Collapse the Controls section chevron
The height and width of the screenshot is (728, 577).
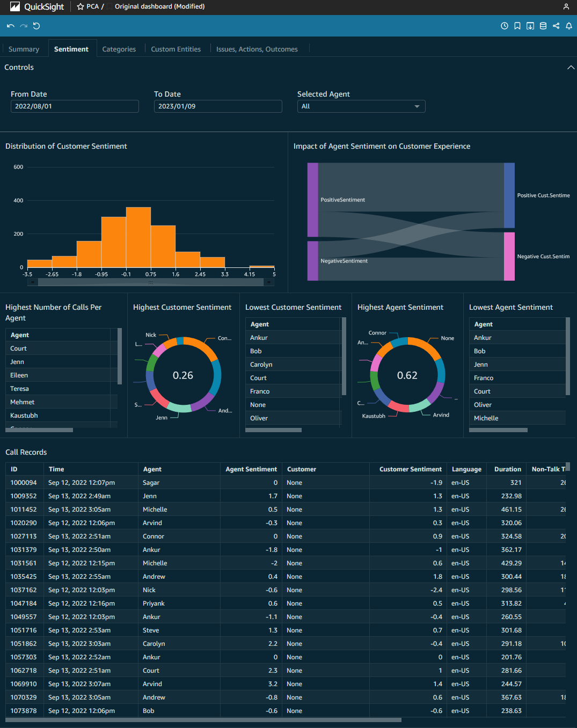[571, 67]
